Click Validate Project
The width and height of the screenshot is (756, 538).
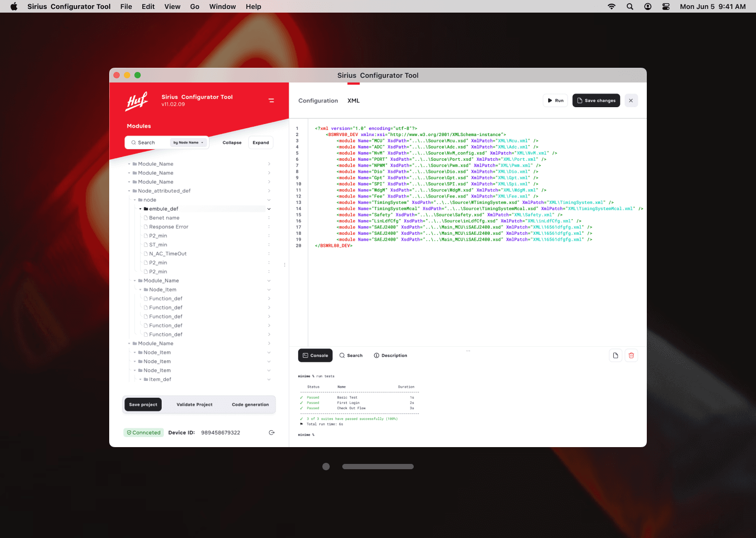tap(195, 405)
